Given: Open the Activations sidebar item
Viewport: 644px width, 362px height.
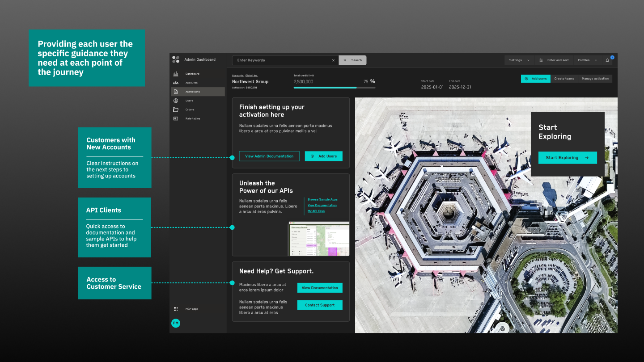Looking at the screenshot, I should [198, 92].
